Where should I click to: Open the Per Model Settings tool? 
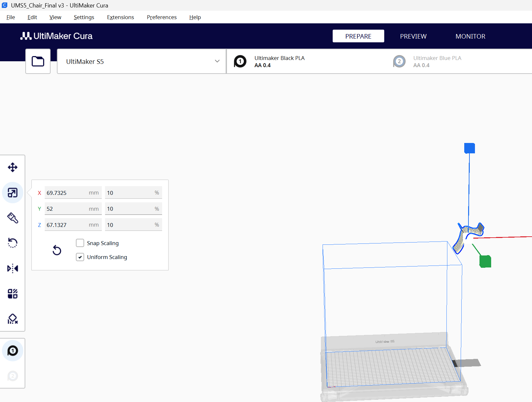[x=13, y=294]
